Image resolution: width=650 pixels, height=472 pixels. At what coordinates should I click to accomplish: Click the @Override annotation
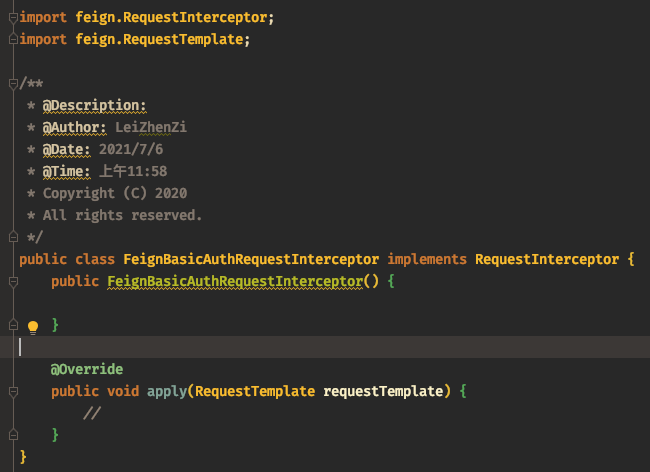pos(87,369)
